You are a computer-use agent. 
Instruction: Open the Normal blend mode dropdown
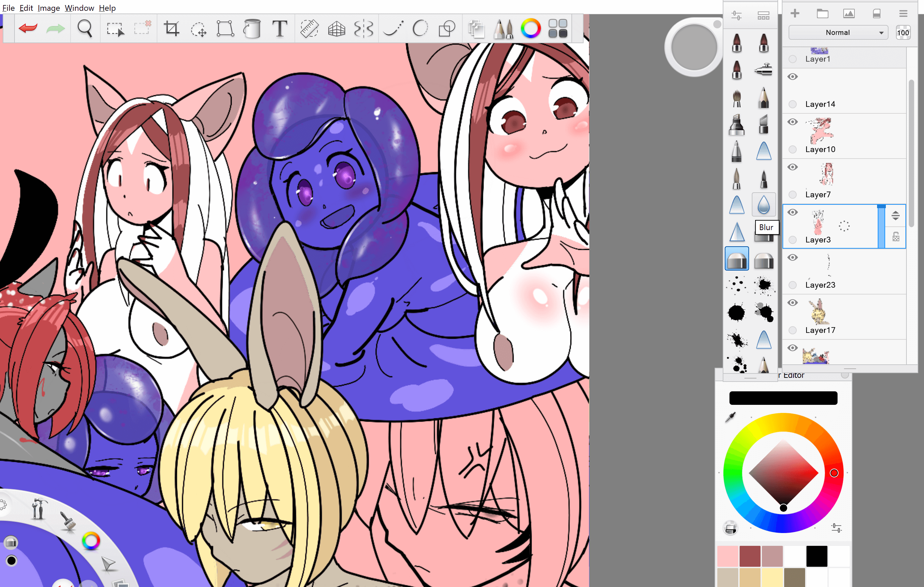(838, 33)
